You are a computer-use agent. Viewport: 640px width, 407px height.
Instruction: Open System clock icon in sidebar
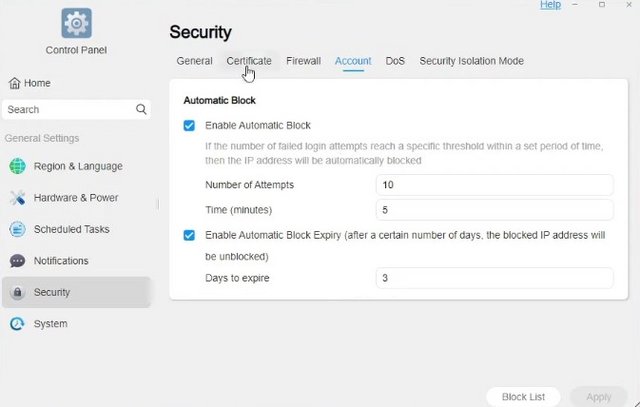[18, 324]
